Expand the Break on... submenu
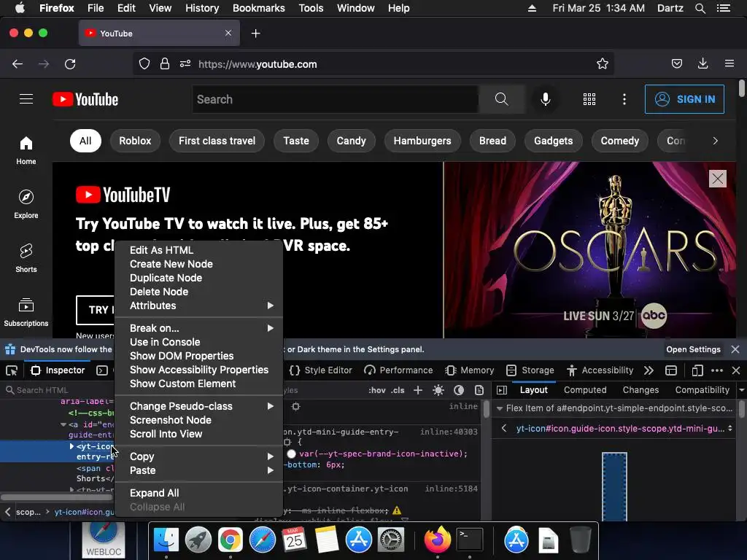Screen dimensions: 747x560 198,328
